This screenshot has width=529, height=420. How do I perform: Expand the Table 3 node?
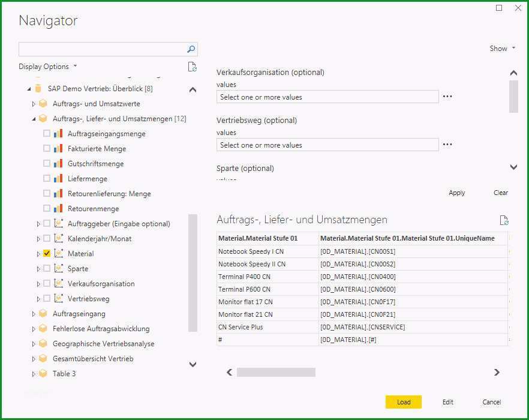pyautogui.click(x=34, y=374)
